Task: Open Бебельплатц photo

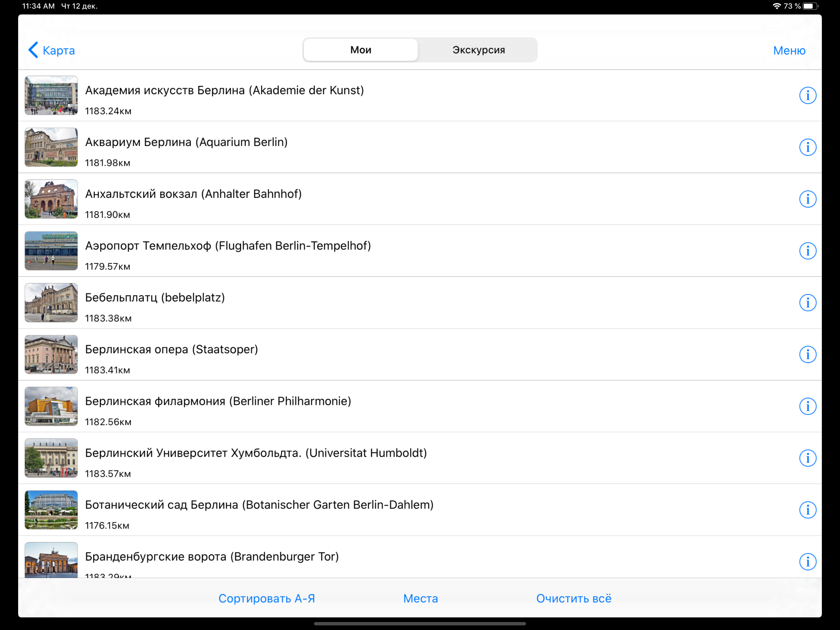Action: coord(51,303)
